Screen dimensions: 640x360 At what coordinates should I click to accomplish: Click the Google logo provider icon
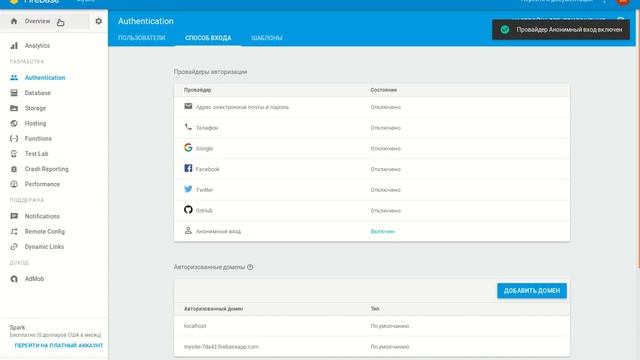coord(188,148)
